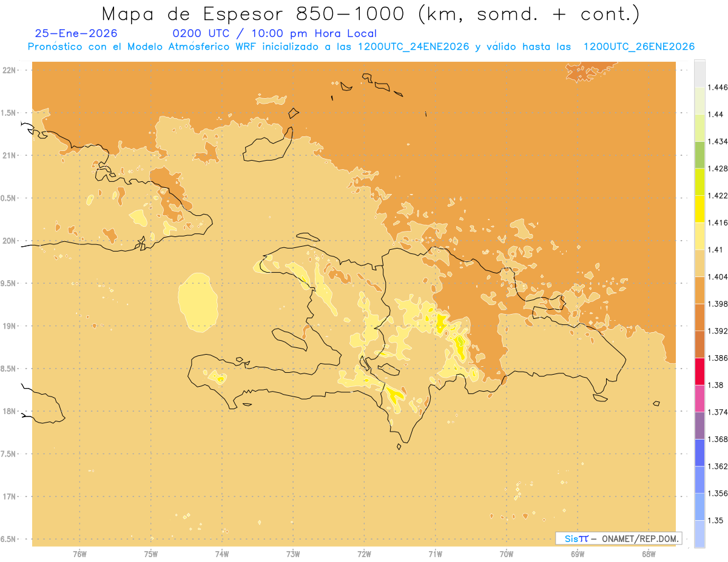Image resolution: width=728 pixels, height=562 pixels.
Task: Pick the light gray band atop the legend
Action: coord(699,74)
